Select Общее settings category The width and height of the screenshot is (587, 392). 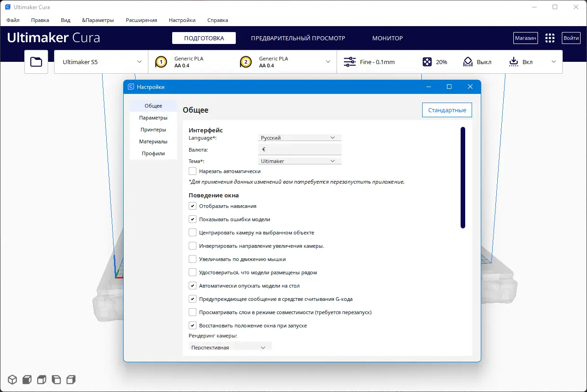tap(153, 106)
